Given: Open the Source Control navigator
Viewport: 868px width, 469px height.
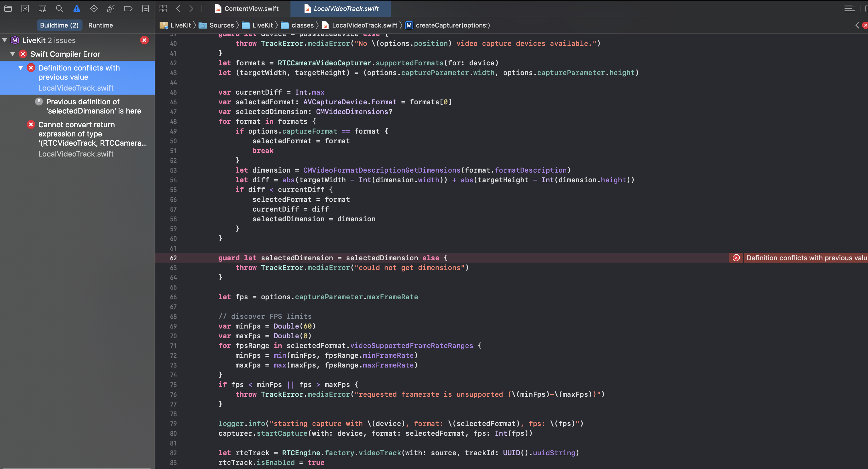Looking at the screenshot, I should pyautogui.click(x=25, y=8).
